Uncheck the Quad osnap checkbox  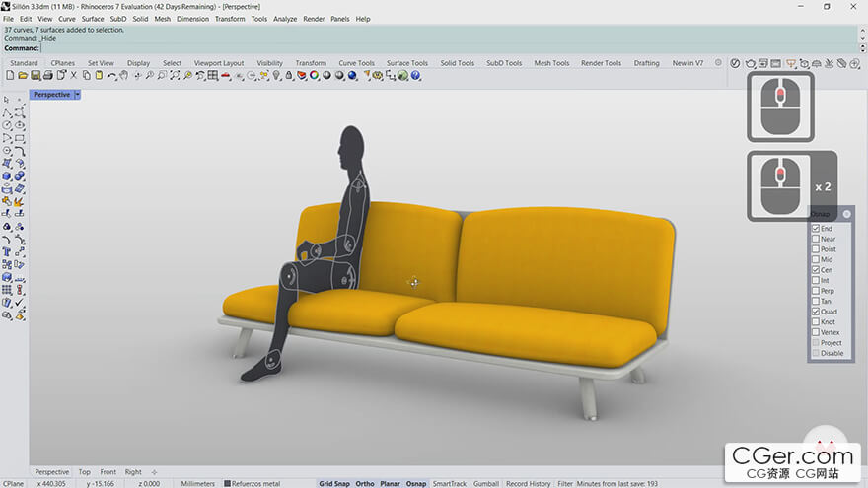coord(815,312)
